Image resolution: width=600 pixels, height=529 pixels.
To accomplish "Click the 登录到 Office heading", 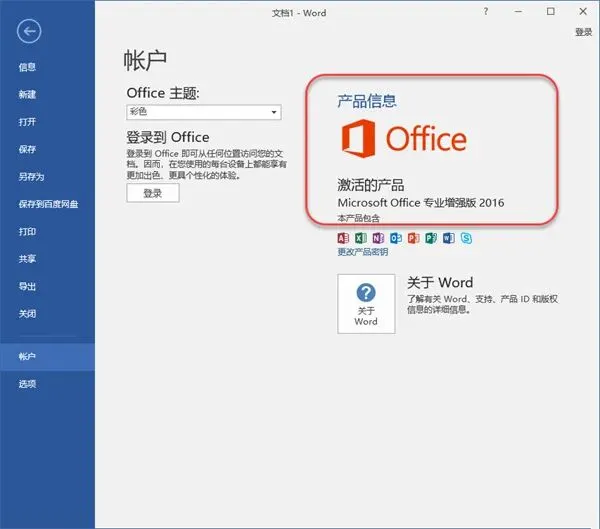I will (168, 137).
